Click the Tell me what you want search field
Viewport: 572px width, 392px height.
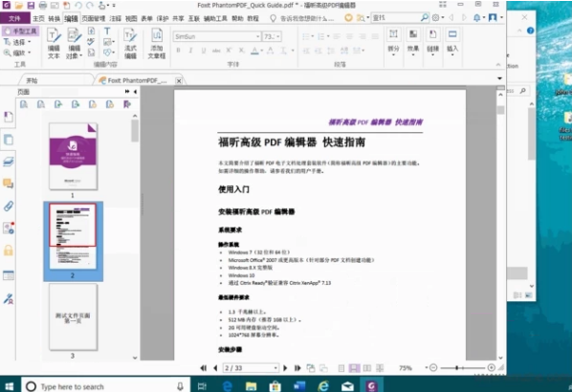click(x=306, y=18)
